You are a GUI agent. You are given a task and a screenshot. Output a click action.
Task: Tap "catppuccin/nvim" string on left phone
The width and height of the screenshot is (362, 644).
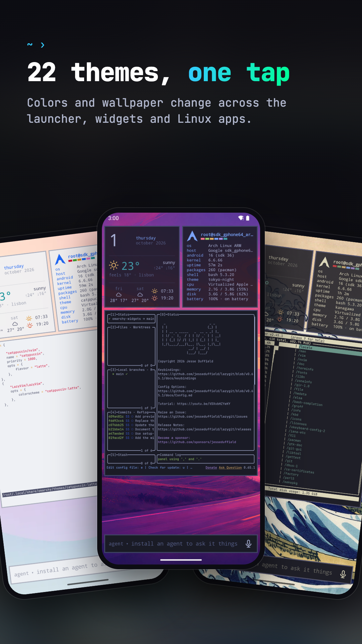pos(22,352)
